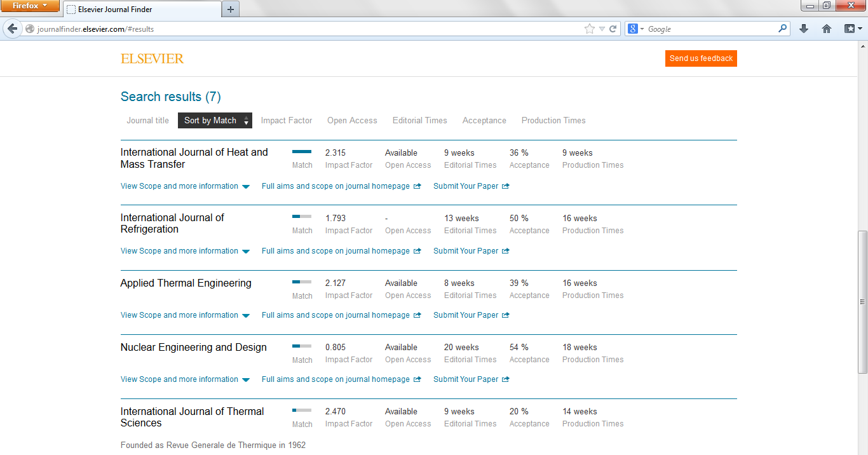Click the site identity globe icon

[x=29, y=29]
